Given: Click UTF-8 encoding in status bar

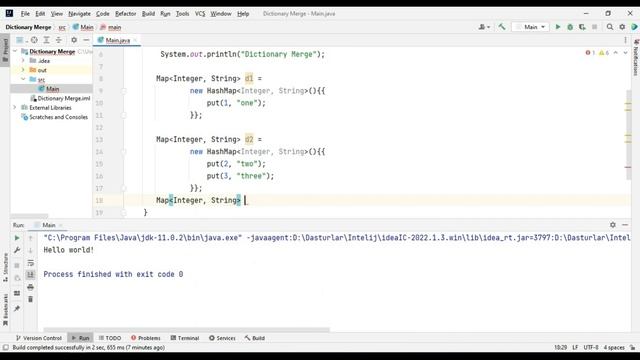Looking at the screenshot, I should pos(591,347).
